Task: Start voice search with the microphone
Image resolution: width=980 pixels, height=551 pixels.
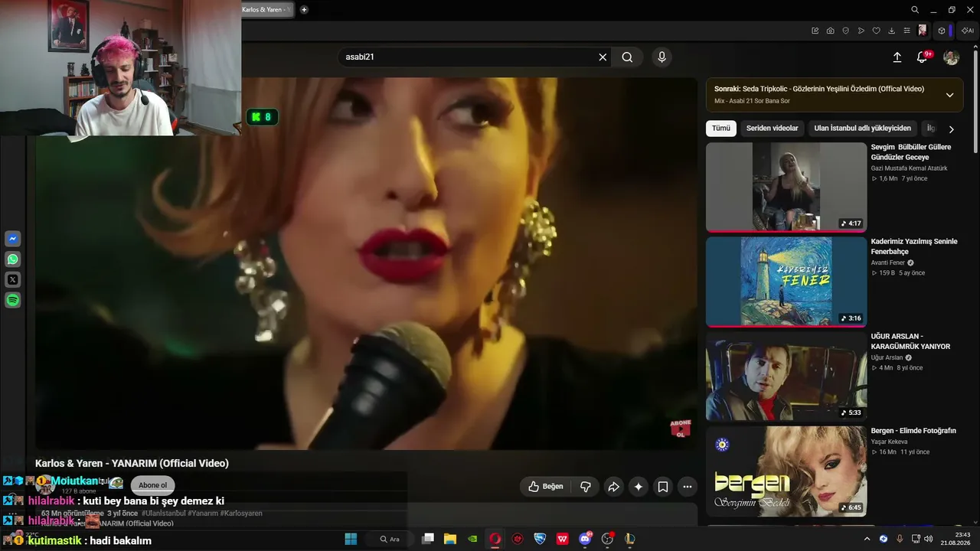Action: tap(662, 57)
